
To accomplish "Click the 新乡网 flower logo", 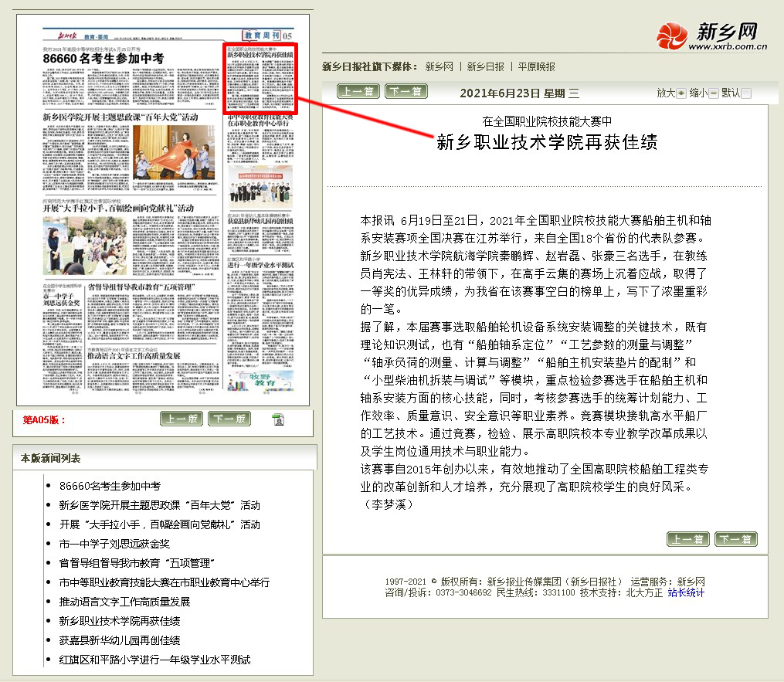I will click(671, 35).
